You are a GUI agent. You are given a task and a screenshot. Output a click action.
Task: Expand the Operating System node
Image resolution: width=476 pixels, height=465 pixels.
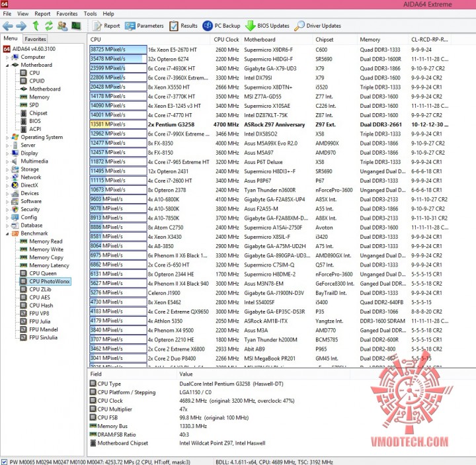pyautogui.click(x=7, y=138)
